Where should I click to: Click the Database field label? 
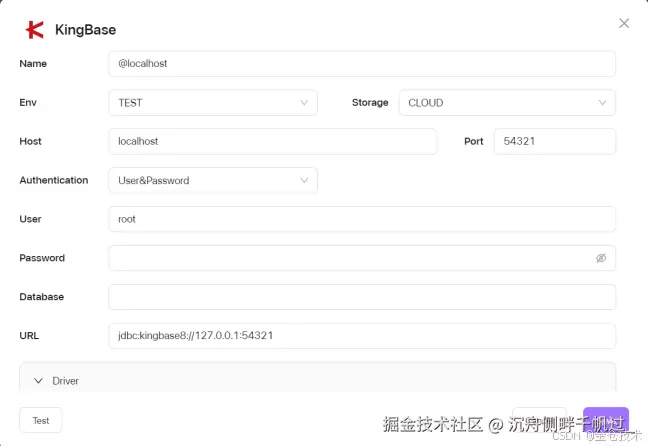[x=41, y=297]
